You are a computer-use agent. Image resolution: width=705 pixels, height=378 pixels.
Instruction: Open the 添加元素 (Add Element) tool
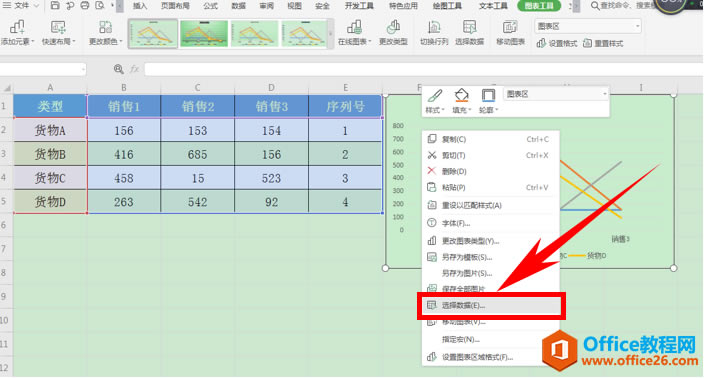coord(17,33)
